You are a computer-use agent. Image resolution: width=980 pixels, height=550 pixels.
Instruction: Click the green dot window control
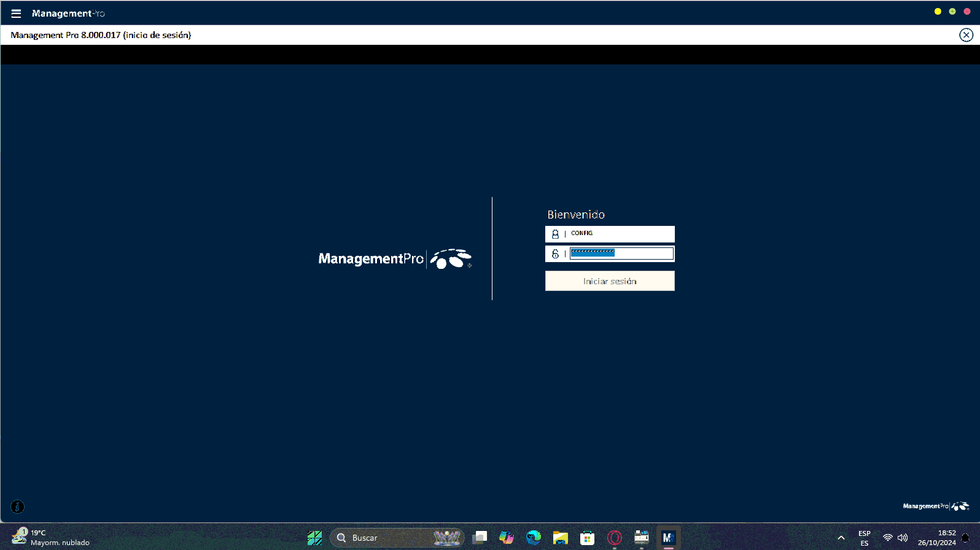(x=952, y=12)
